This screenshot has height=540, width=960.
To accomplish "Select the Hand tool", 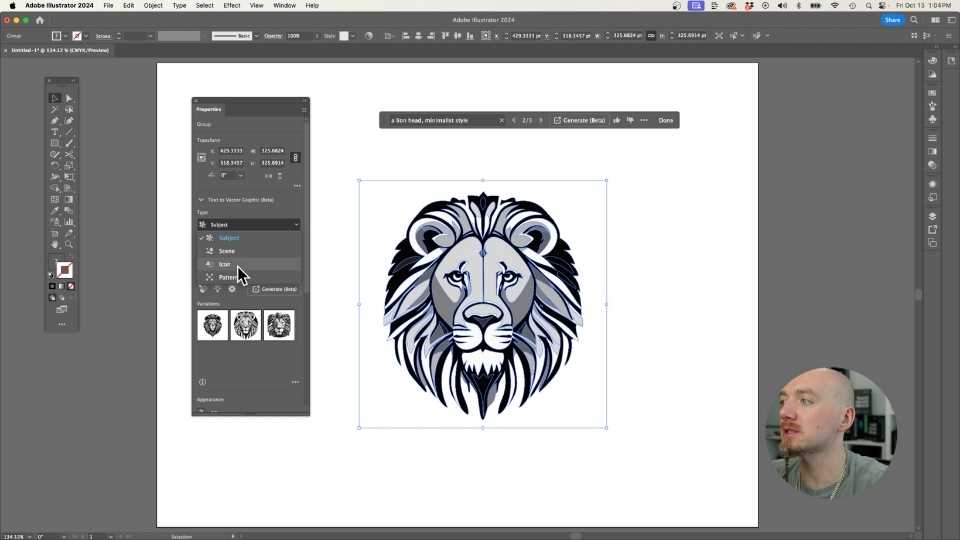I will [54, 244].
